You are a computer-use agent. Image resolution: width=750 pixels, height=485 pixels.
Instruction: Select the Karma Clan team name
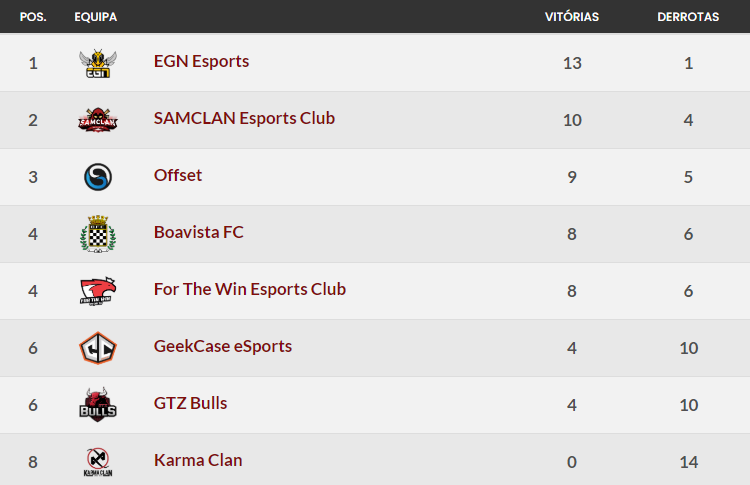click(198, 460)
